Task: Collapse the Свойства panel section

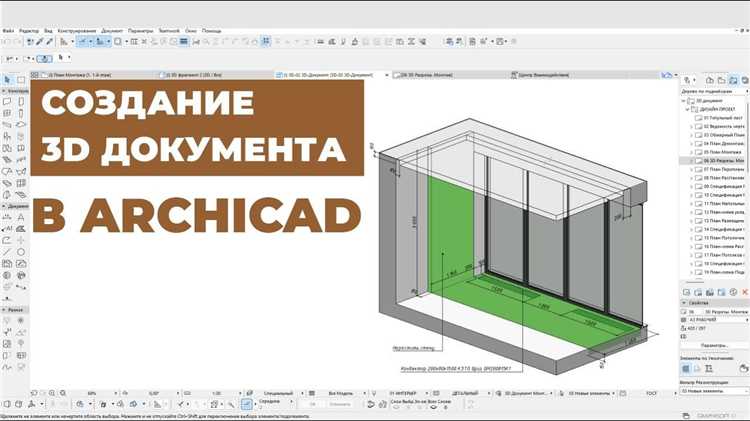Action: tap(684, 303)
